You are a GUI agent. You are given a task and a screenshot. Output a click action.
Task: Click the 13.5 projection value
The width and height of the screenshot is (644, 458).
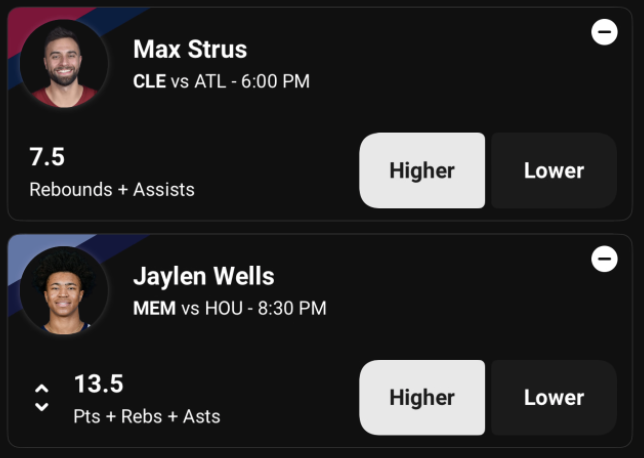[99, 384]
